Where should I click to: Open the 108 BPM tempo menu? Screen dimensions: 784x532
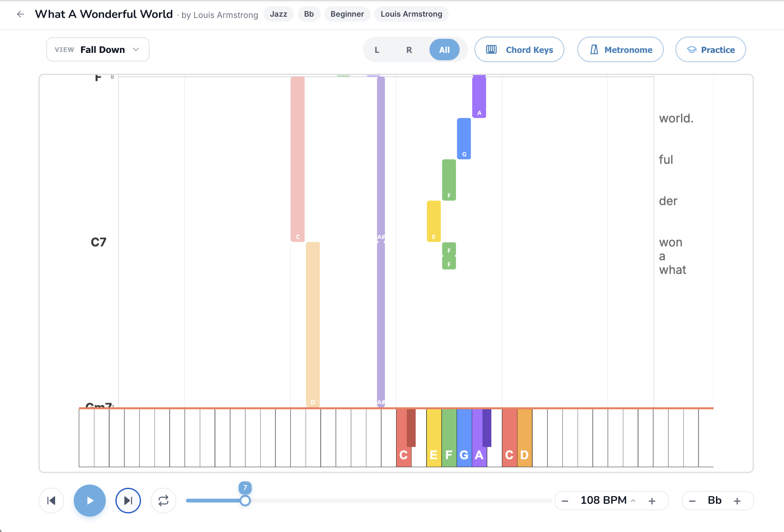(608, 500)
